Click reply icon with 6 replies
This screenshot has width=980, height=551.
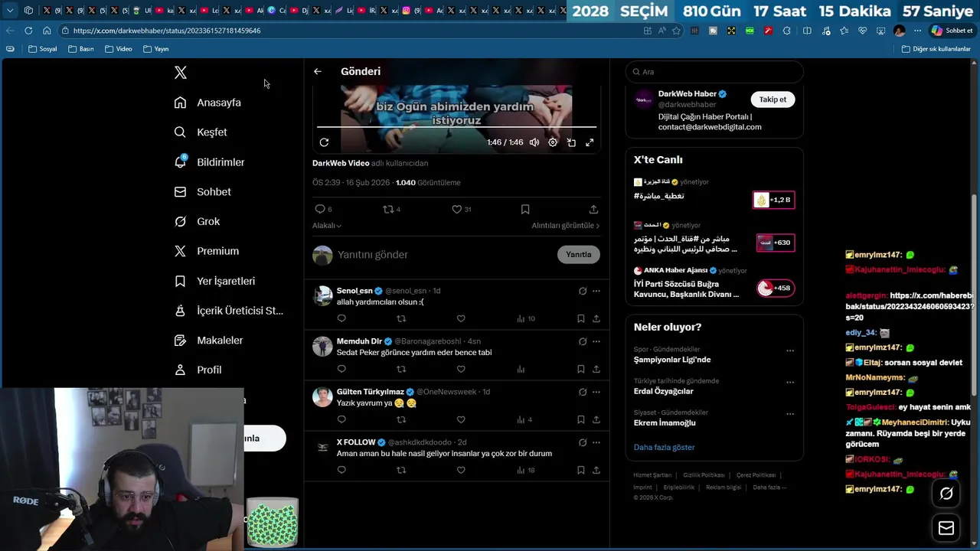click(323, 209)
